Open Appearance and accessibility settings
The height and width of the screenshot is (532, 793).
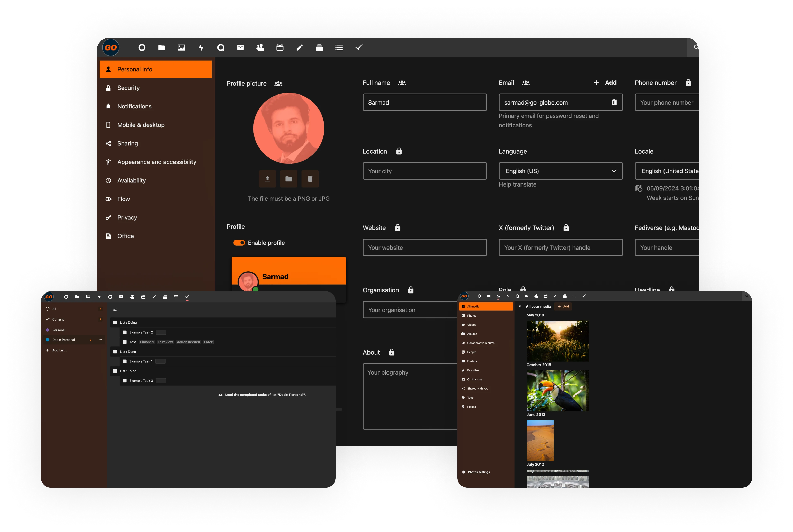[x=156, y=162]
